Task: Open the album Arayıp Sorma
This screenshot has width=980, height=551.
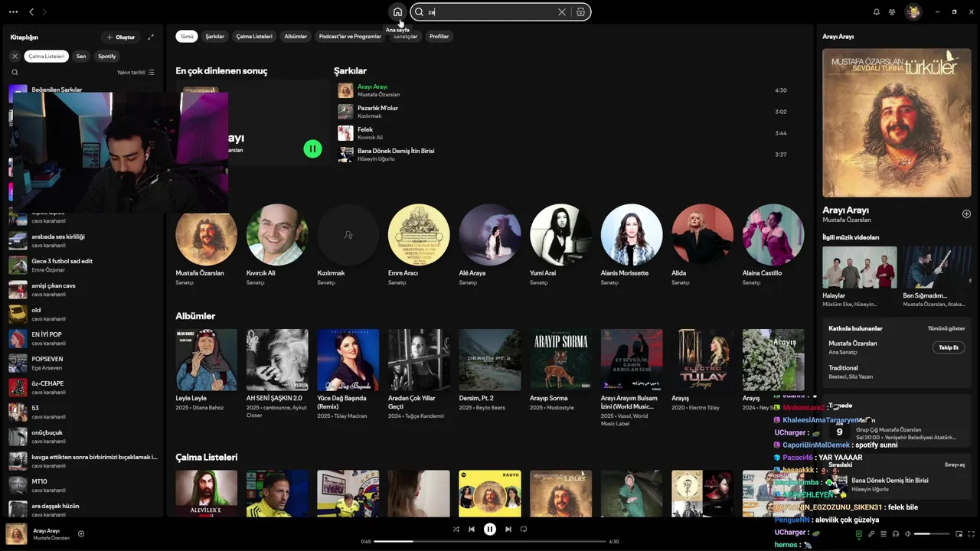Action: [560, 370]
